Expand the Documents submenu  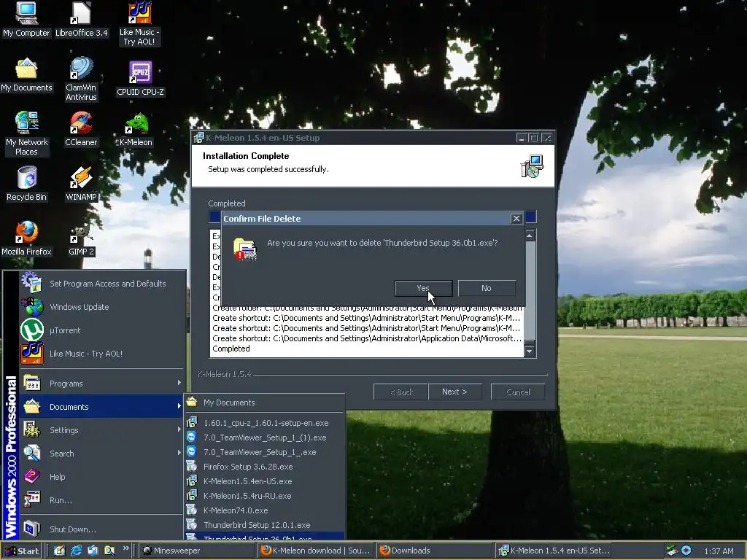click(x=101, y=407)
